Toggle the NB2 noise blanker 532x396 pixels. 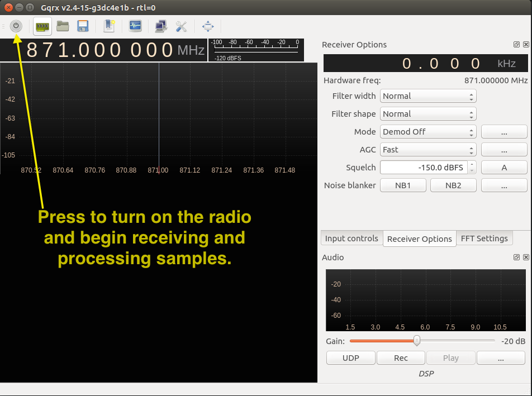pos(453,185)
